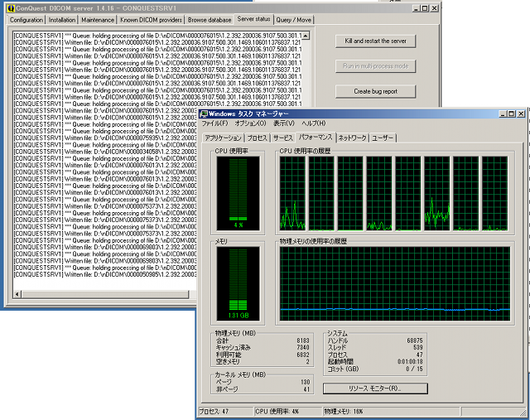Viewport: 530px width, 420px height.
Task: Click the 空きメモリ row
Action: click(263, 362)
